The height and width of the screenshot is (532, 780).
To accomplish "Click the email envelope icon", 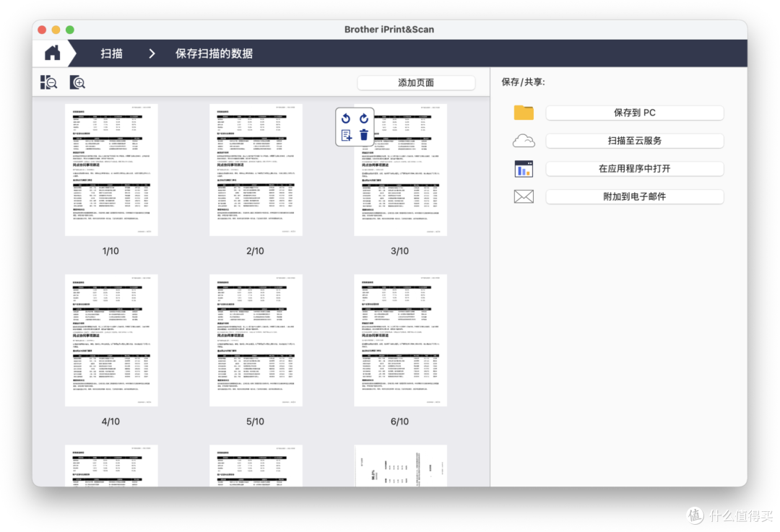I will pos(524,197).
